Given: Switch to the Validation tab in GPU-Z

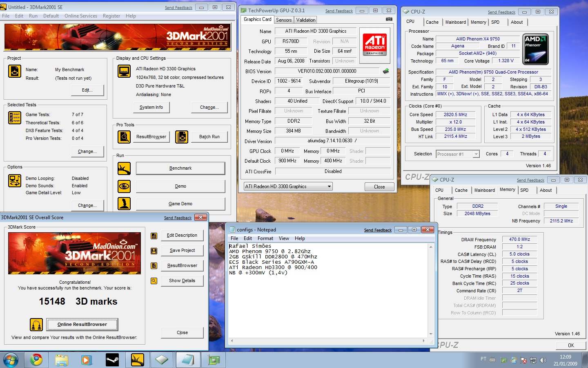Looking at the screenshot, I should (306, 20).
